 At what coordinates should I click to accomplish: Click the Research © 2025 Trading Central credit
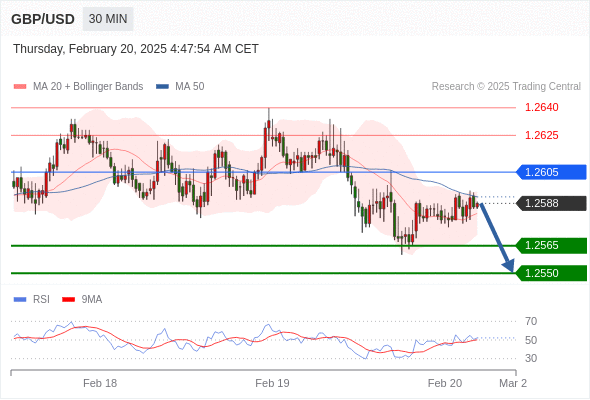tap(506, 87)
